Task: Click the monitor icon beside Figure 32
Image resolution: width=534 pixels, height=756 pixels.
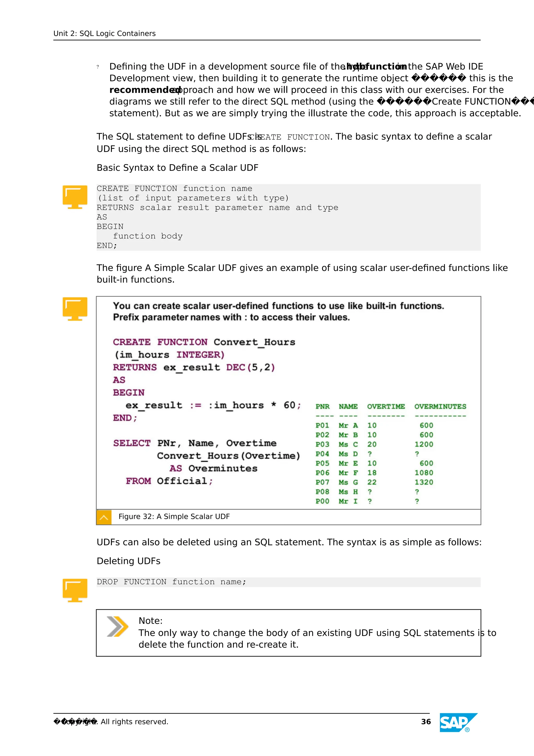Action: coord(75,308)
